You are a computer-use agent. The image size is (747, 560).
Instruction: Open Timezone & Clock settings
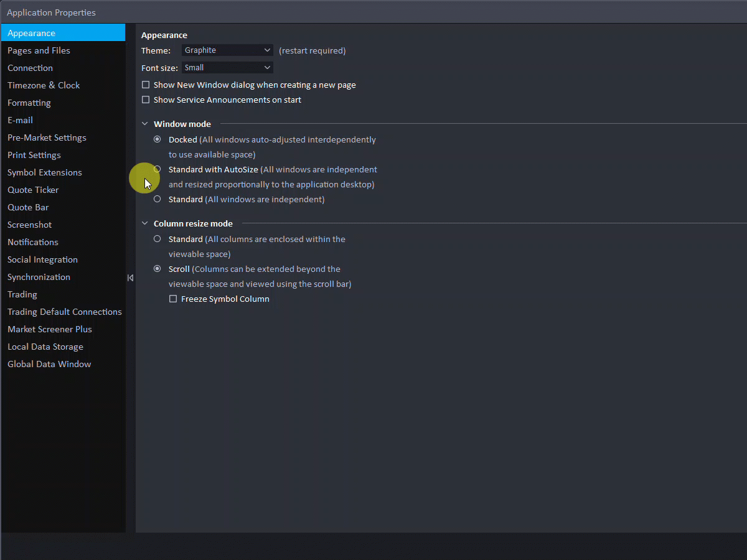pyautogui.click(x=44, y=85)
